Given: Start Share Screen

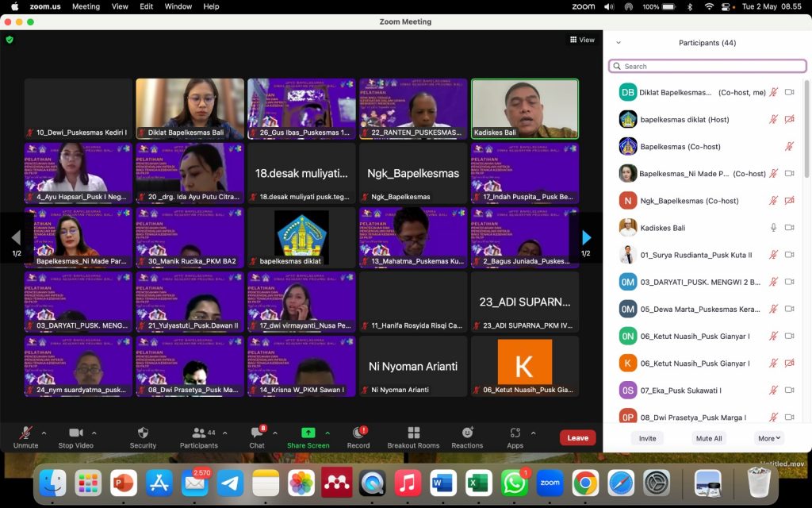Looking at the screenshot, I should [x=308, y=437].
